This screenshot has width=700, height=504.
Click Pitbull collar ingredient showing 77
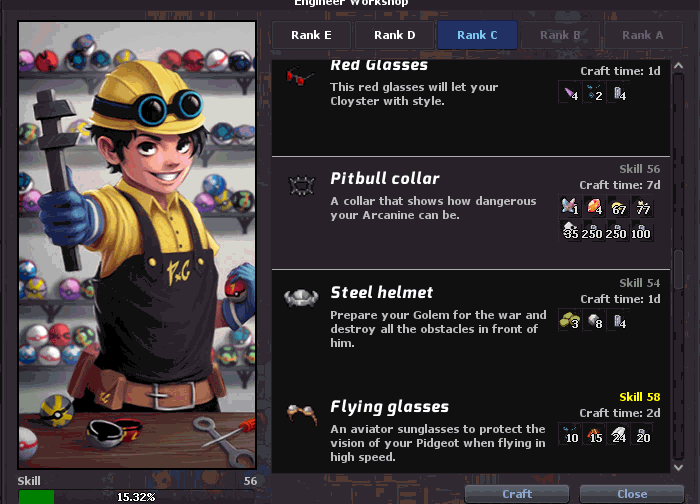point(642,207)
